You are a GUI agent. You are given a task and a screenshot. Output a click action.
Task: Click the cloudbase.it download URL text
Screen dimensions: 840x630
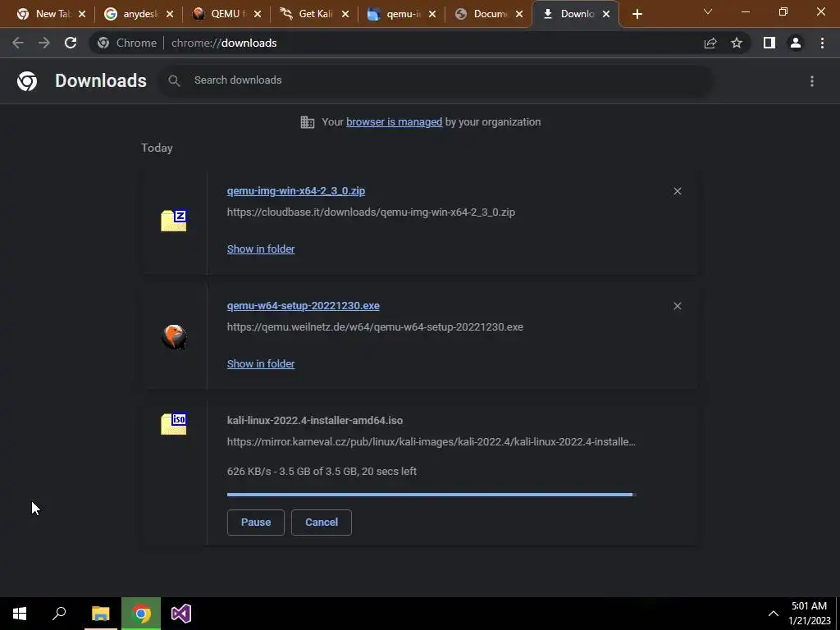[x=371, y=212]
